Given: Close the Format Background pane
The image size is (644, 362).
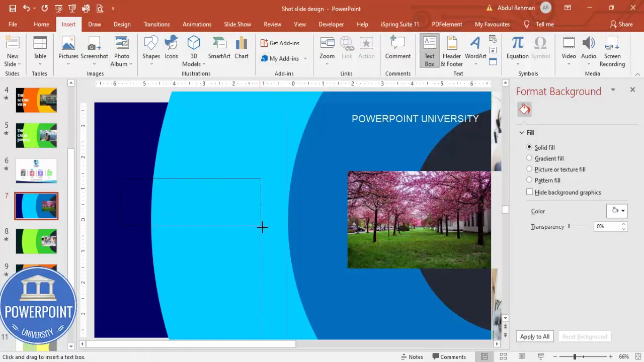Looking at the screenshot, I should [x=632, y=89].
